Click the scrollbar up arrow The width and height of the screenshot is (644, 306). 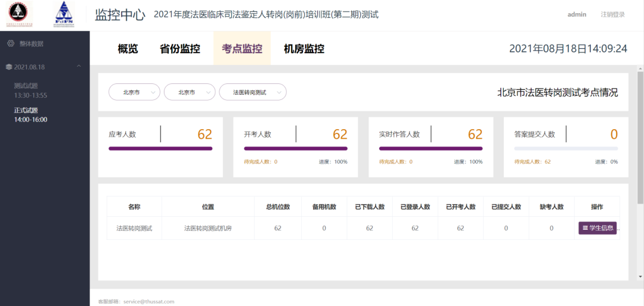point(640,68)
